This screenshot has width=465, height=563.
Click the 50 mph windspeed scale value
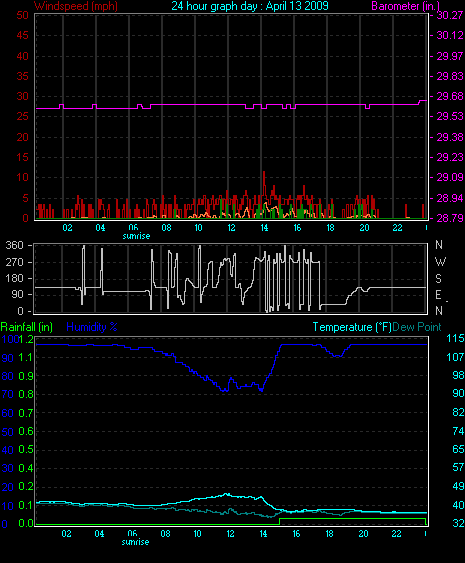tap(23, 15)
